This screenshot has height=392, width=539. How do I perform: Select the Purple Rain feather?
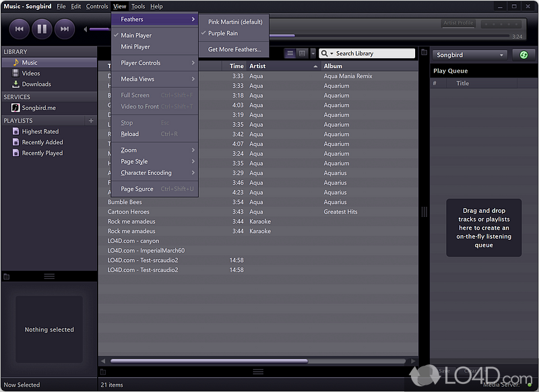(x=222, y=33)
